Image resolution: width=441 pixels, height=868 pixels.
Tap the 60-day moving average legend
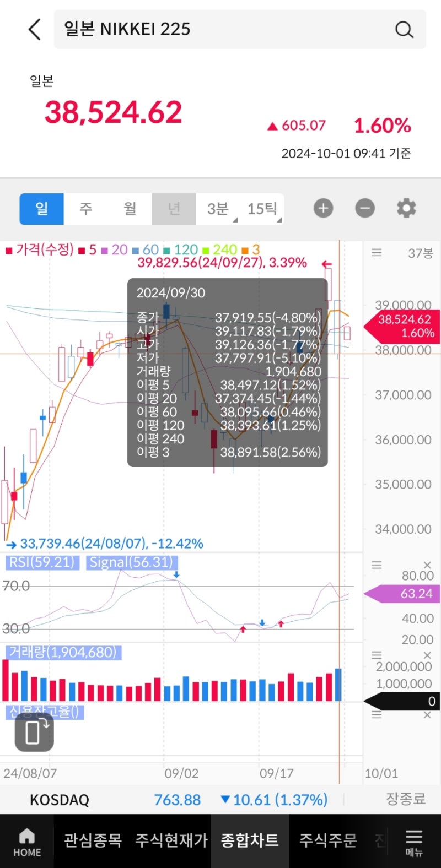(x=146, y=249)
